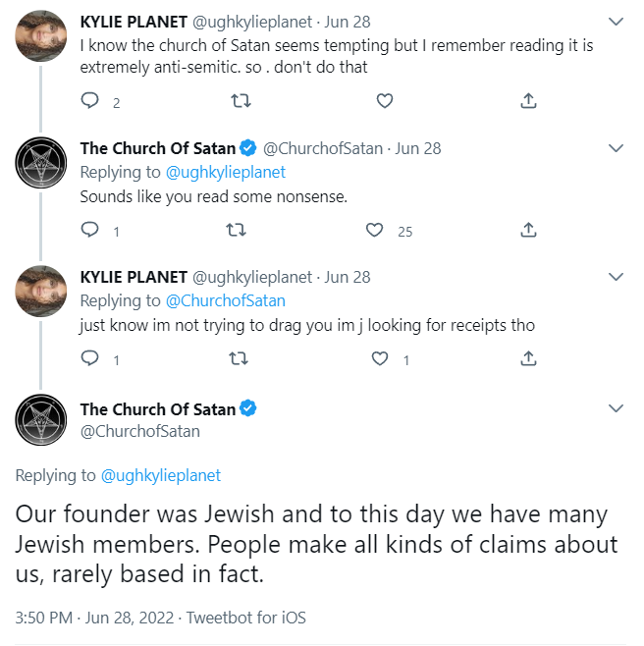View Kylie Planet's profile picture on first tweet
The image size is (644, 646).
coord(40,36)
